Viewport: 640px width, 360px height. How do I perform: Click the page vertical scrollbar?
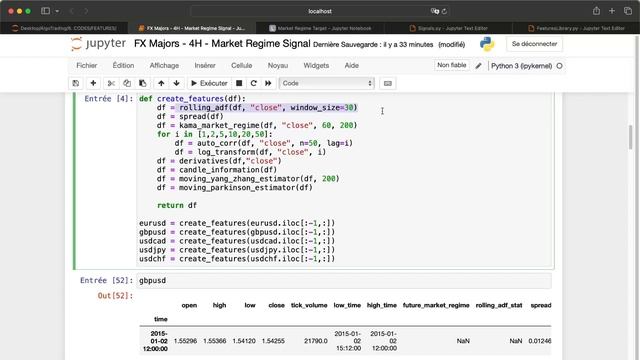click(x=631, y=137)
